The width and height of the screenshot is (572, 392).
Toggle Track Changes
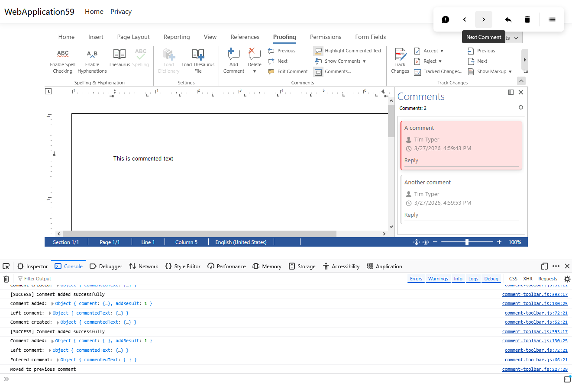pos(399,61)
